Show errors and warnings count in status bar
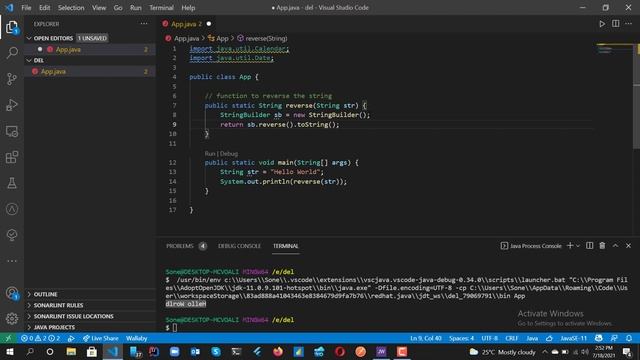Viewport: 640px width, 360px height. click(x=40, y=338)
